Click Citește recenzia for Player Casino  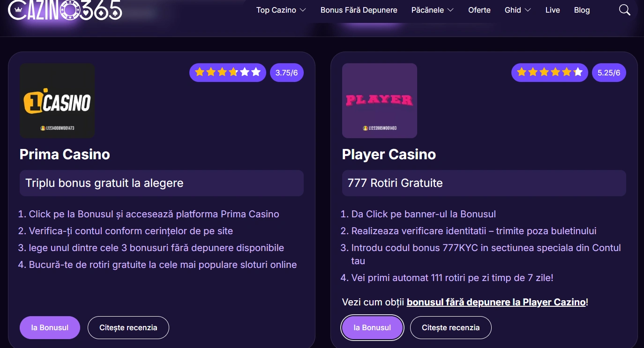tap(450, 327)
